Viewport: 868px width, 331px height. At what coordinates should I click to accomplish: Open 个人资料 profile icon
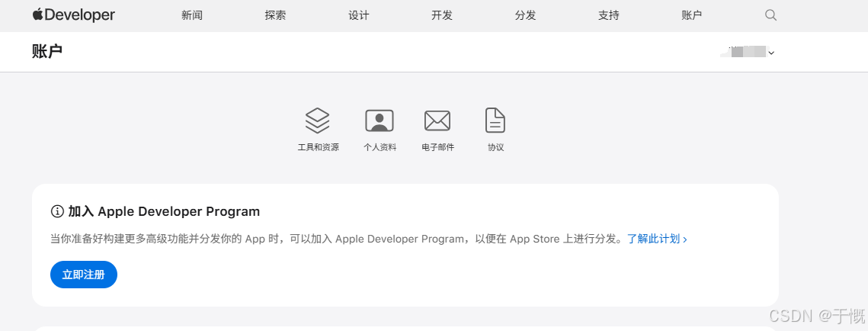pos(380,121)
